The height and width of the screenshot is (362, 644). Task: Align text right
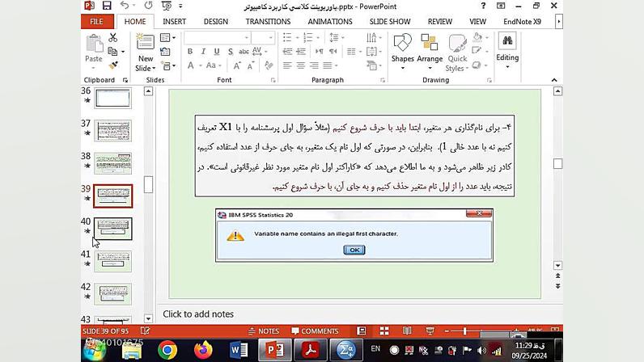pos(314,65)
